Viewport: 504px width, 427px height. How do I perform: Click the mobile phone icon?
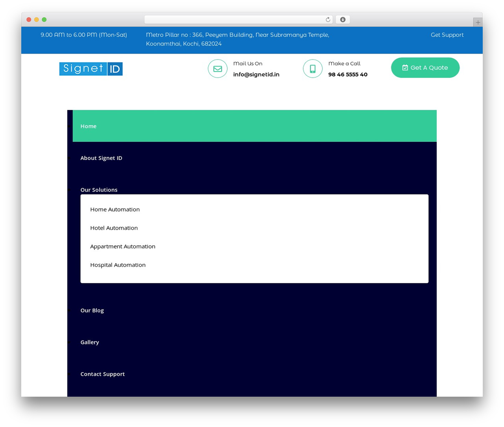click(313, 69)
